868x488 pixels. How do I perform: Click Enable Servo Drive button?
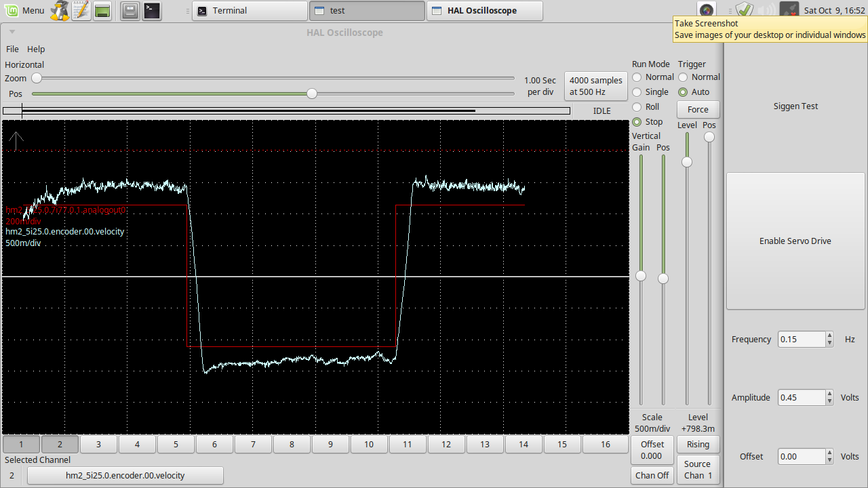795,241
